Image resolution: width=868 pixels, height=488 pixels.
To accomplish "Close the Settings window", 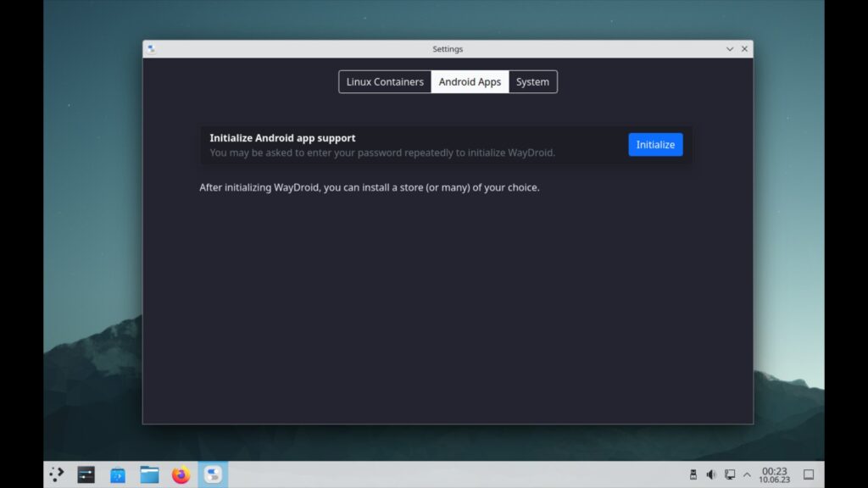I will coord(744,48).
